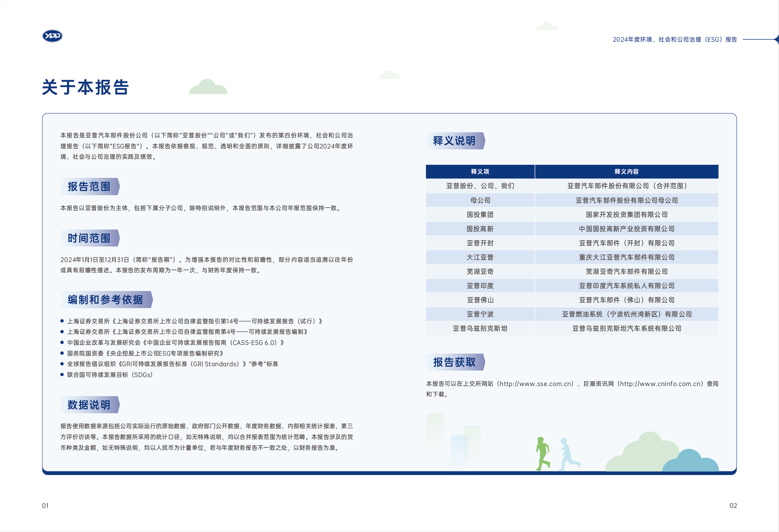Screen dimensions: 779x532
Task: Click table cell 大江亚普
Action: (480, 257)
